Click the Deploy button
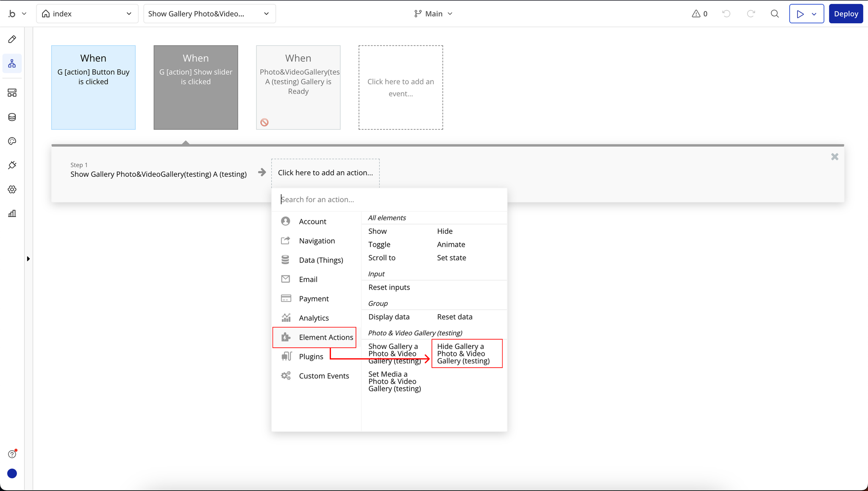 pos(846,14)
